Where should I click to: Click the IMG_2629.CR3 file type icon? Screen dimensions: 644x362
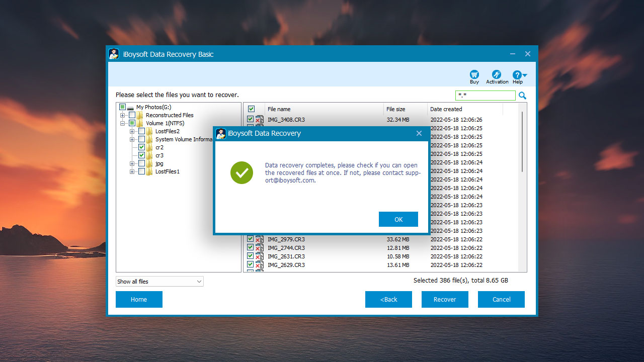click(x=260, y=265)
